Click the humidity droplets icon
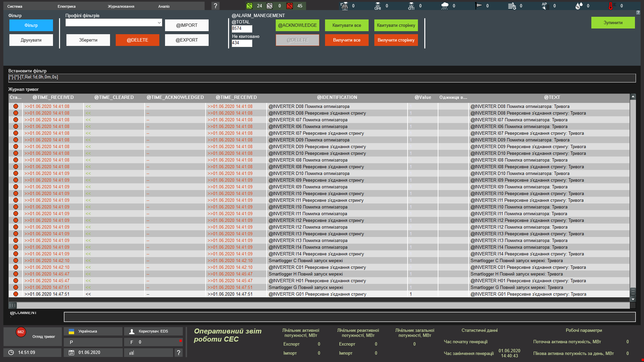 579,6
